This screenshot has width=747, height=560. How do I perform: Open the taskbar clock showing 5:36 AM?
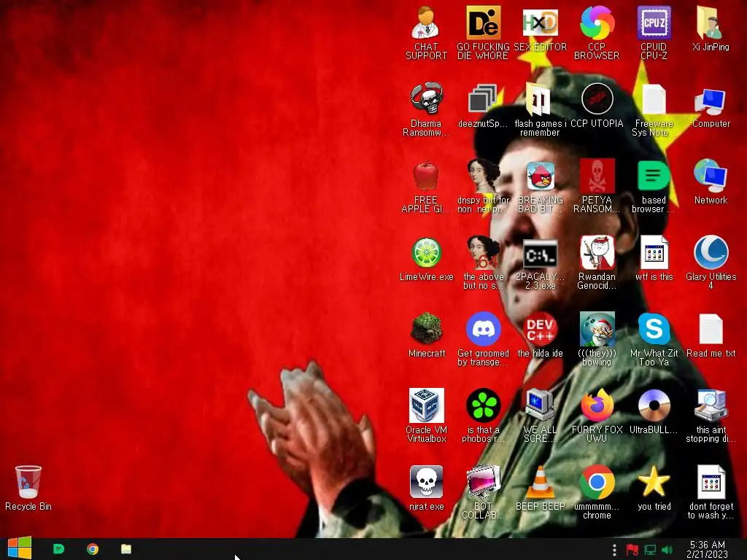pos(708,549)
